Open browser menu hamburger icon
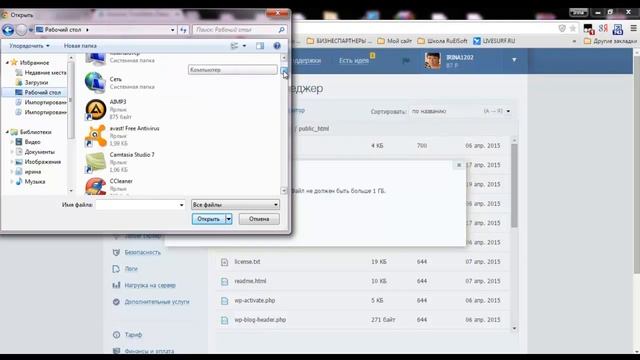This screenshot has height=360, width=640. click(x=633, y=28)
